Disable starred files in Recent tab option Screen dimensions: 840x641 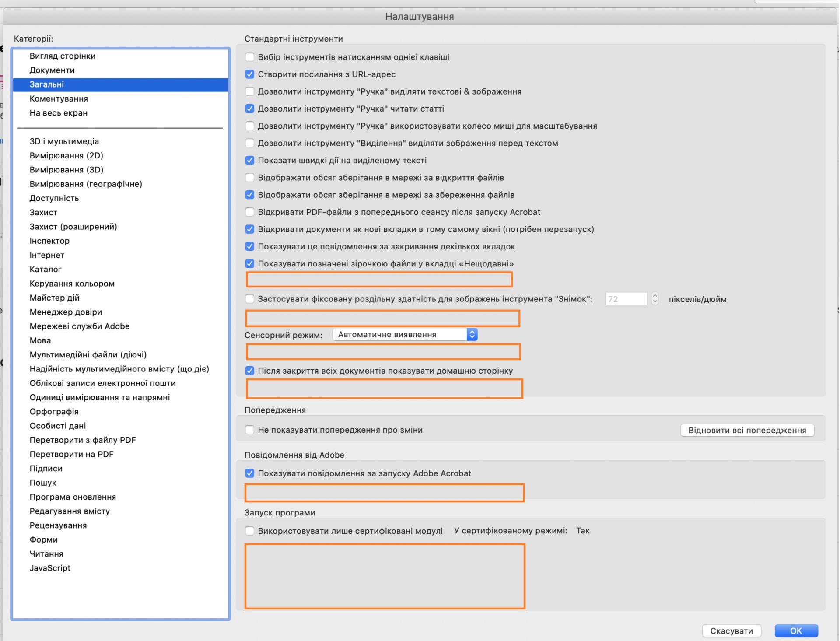[249, 263]
